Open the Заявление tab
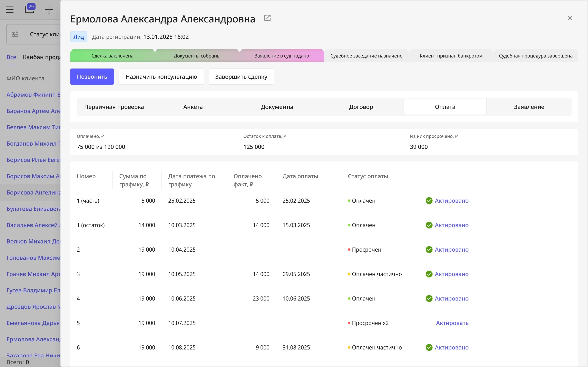The width and height of the screenshot is (588, 367). 529,107
